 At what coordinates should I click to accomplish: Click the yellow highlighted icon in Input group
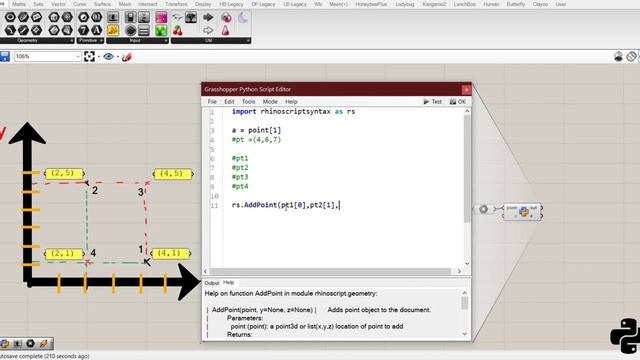coord(113,30)
